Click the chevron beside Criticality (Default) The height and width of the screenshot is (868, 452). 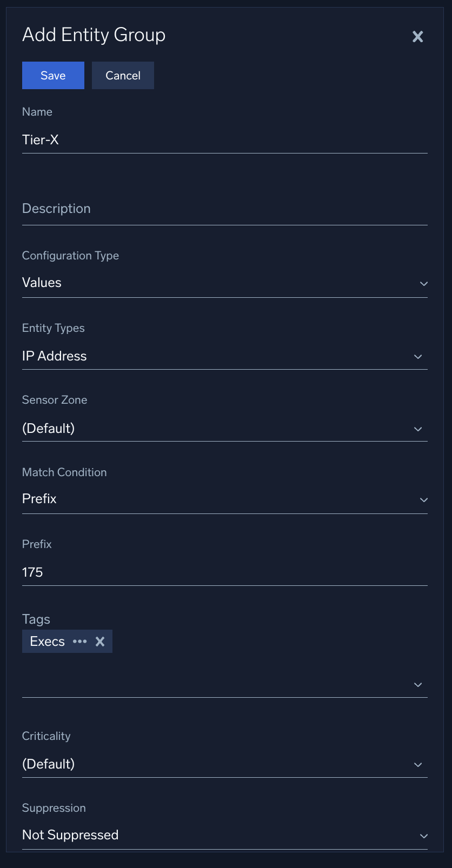418,764
